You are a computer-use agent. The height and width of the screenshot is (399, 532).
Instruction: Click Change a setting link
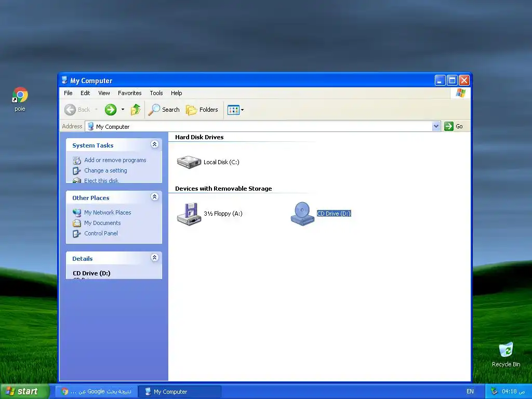click(x=105, y=170)
